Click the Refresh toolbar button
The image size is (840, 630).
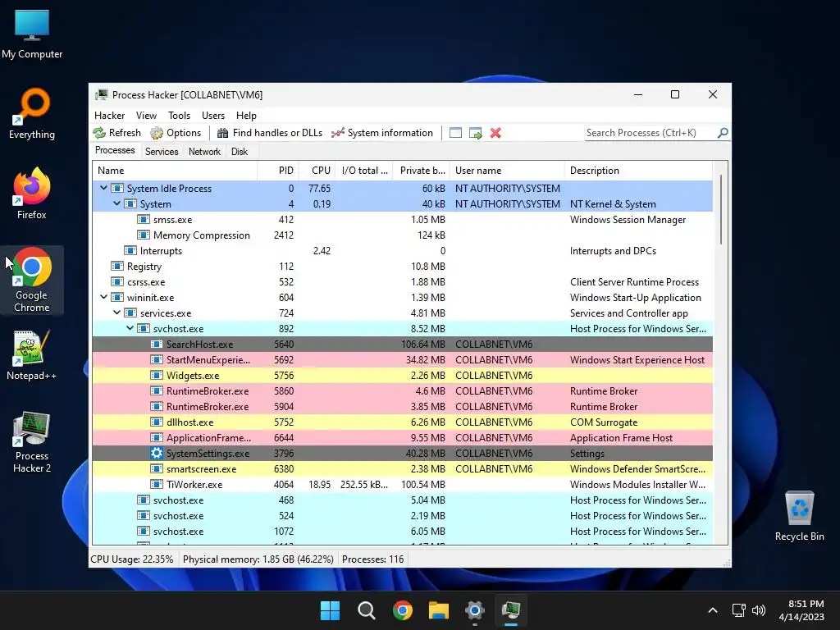(116, 133)
